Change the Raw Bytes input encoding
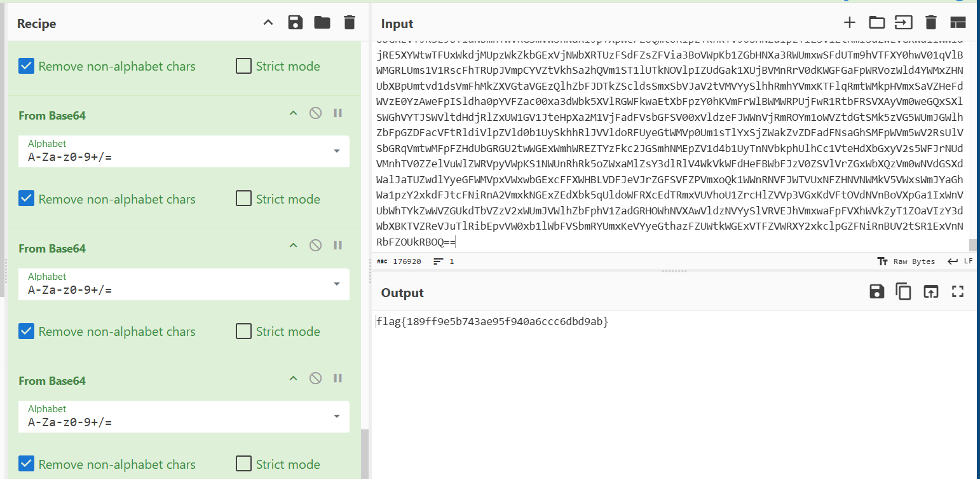980x479 pixels. (x=906, y=261)
